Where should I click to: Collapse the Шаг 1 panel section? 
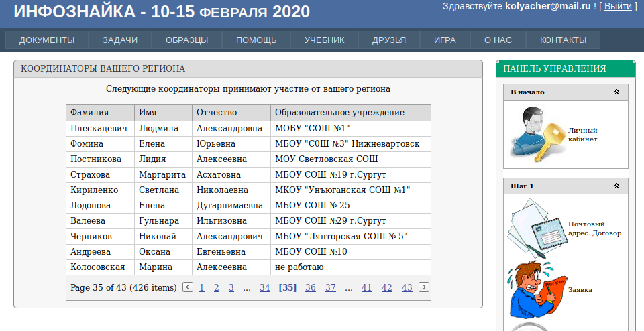click(616, 186)
